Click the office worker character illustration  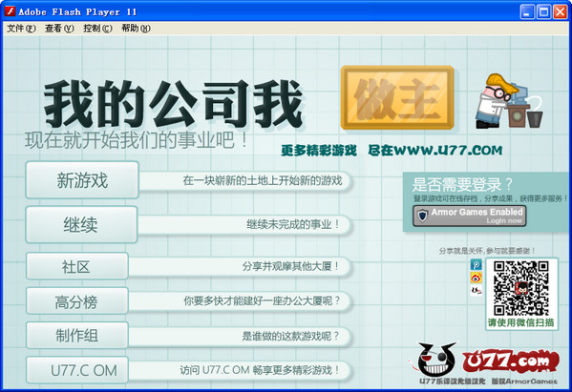[509, 100]
